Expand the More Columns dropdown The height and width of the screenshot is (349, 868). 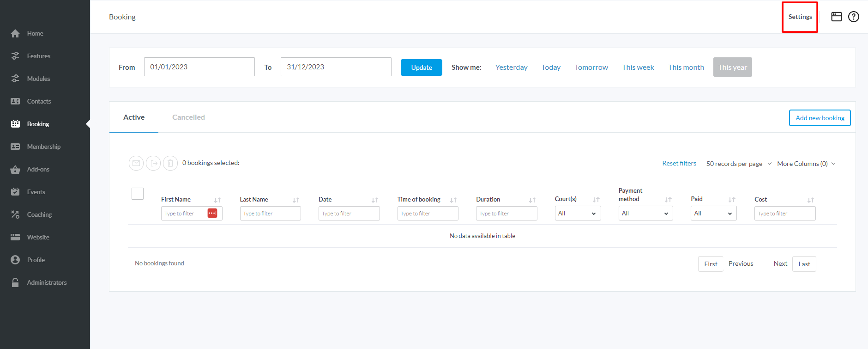click(806, 164)
